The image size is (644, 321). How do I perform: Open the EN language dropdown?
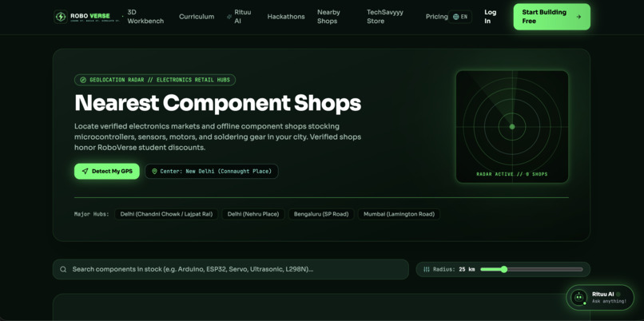(460, 17)
